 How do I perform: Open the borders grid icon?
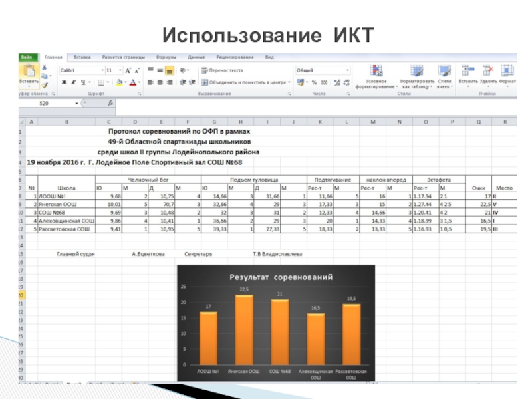pyautogui.click(x=101, y=82)
